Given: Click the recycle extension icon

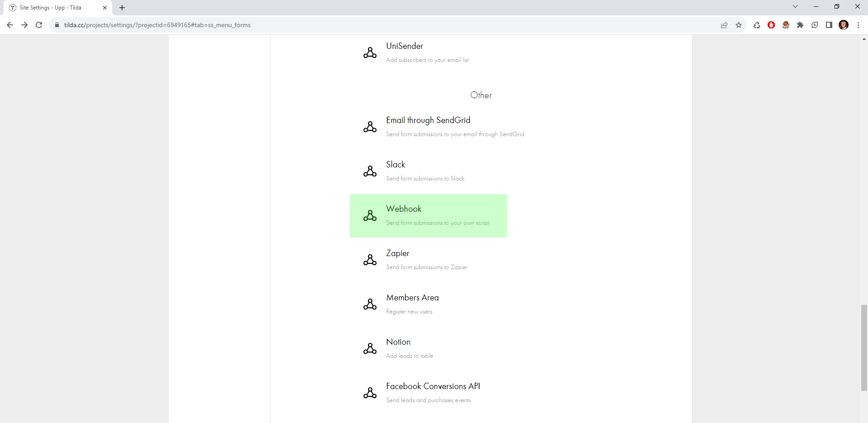Looking at the screenshot, I should [x=757, y=25].
